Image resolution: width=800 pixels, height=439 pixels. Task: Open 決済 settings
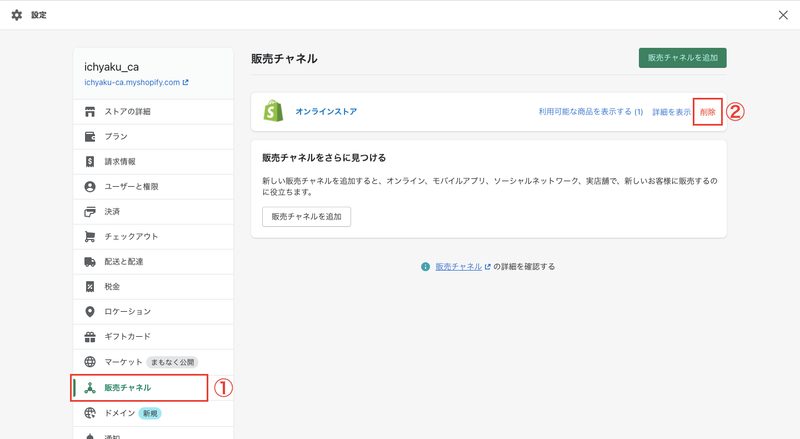click(x=153, y=211)
